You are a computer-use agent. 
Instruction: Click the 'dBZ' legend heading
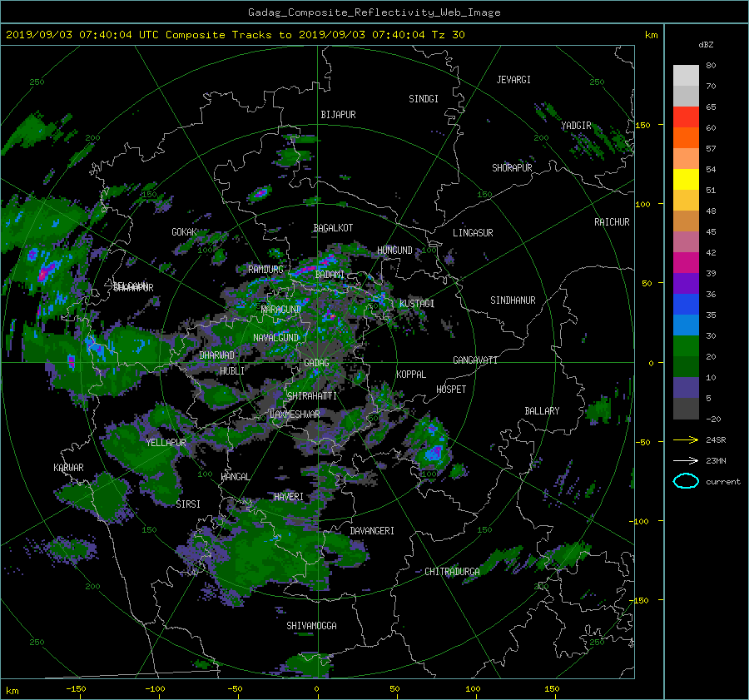click(706, 44)
